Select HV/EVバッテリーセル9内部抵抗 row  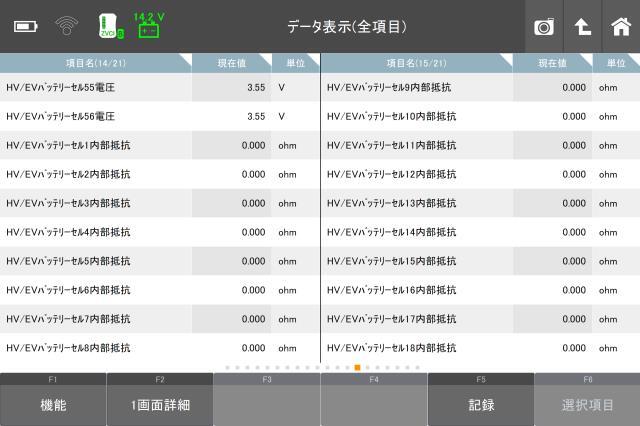point(480,87)
